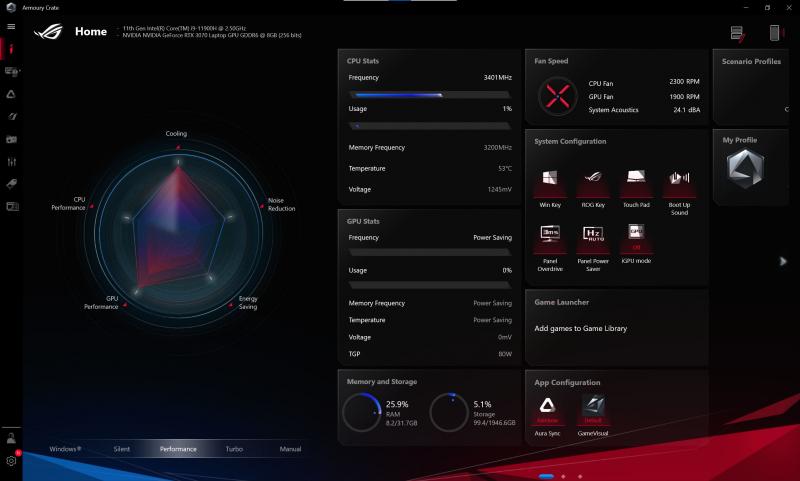The image size is (800, 481).
Task: Click the fan icon in Fan Speed
Action: tap(557, 96)
